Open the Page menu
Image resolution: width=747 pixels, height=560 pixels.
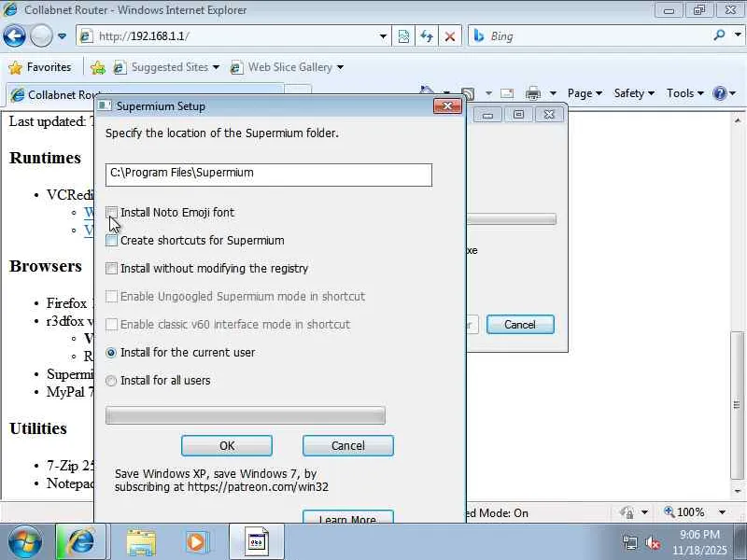[x=585, y=93]
